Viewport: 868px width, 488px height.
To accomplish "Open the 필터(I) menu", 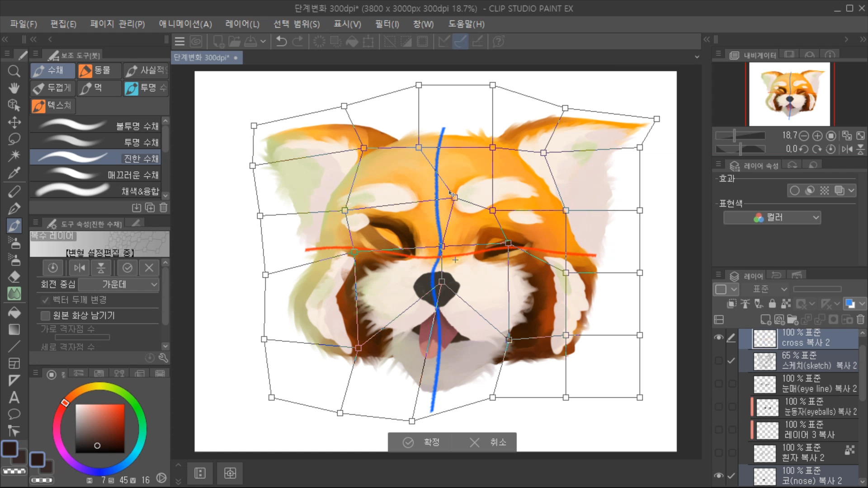I will click(x=387, y=24).
